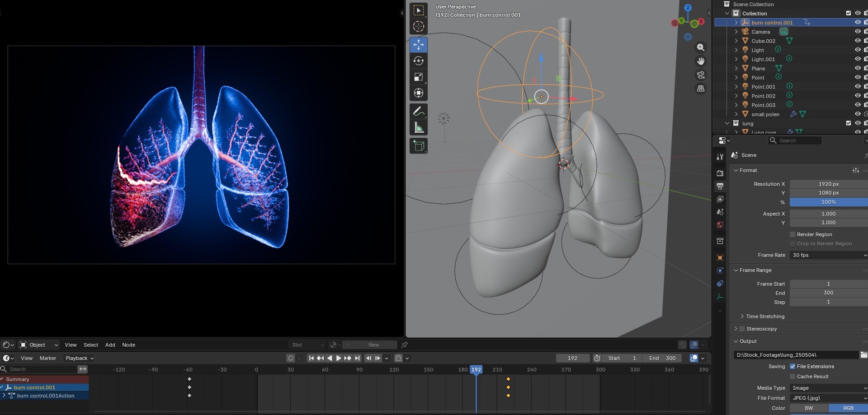Select the Select Box tool in viewport toolbar
Screen dimensions: 868x415
tap(419, 10)
